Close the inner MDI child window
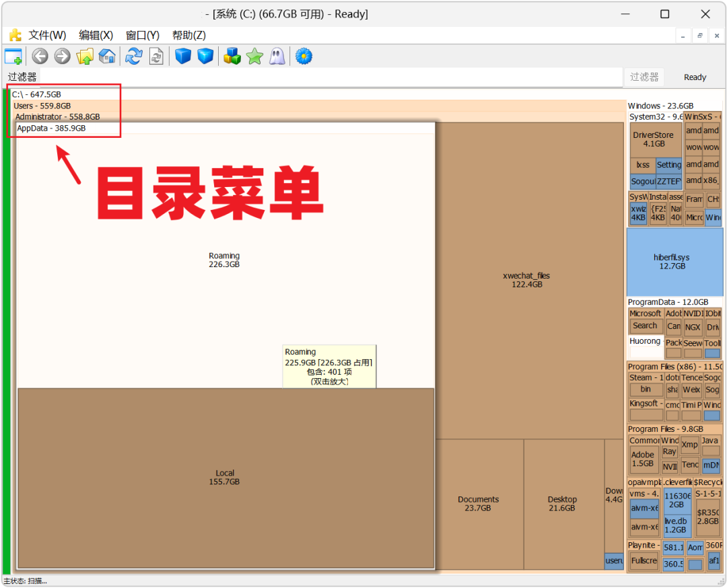Image resolution: width=727 pixels, height=588 pixels. coord(717,36)
